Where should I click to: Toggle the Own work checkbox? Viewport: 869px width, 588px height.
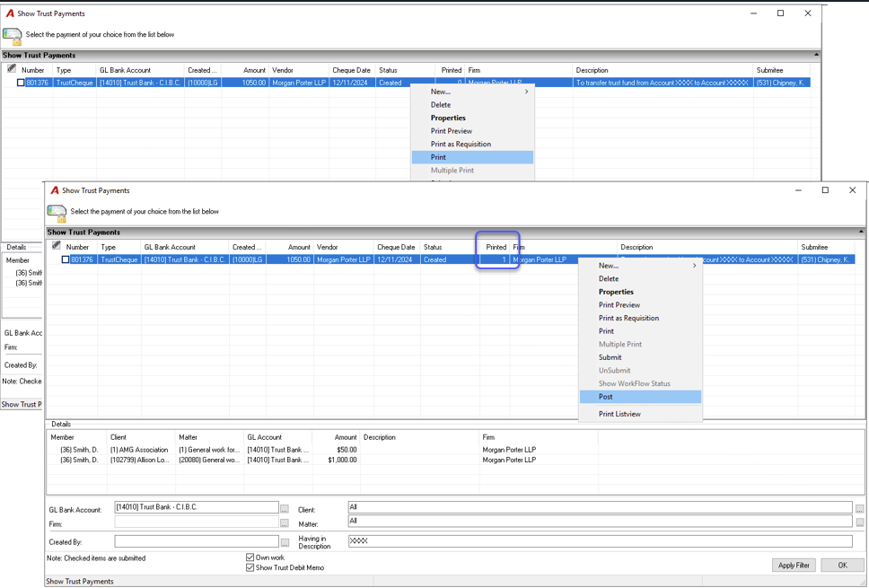250,557
